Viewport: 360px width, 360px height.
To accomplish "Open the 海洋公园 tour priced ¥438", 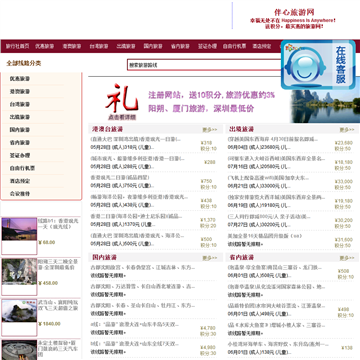I will [x=139, y=197].
